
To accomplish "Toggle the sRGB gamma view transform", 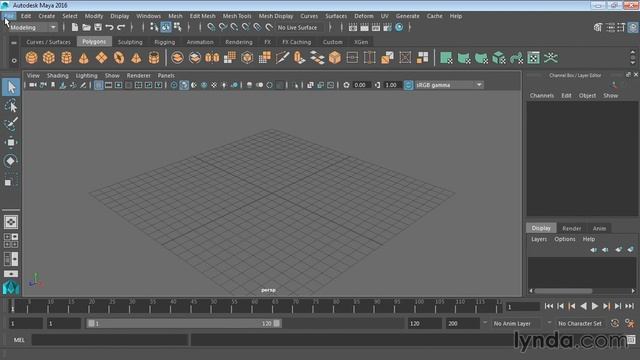I will point(408,85).
